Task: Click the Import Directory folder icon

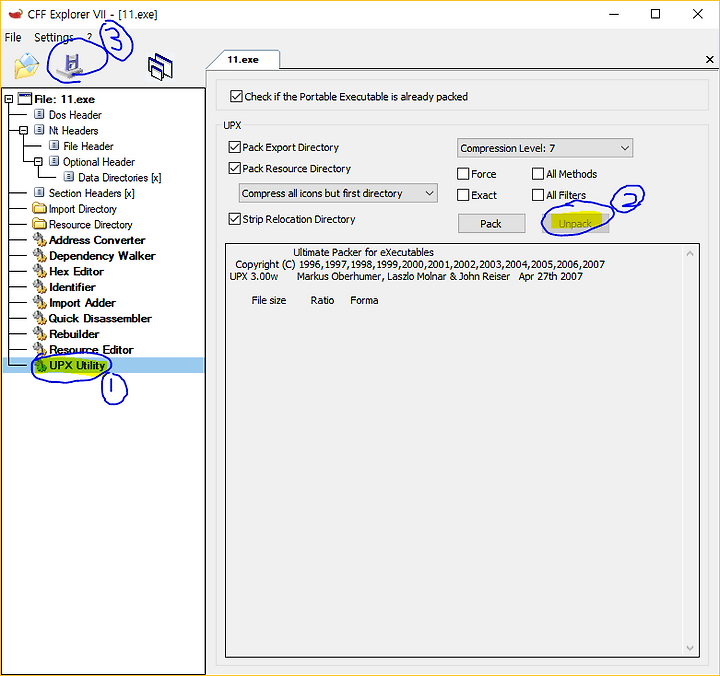Action: (x=39, y=208)
